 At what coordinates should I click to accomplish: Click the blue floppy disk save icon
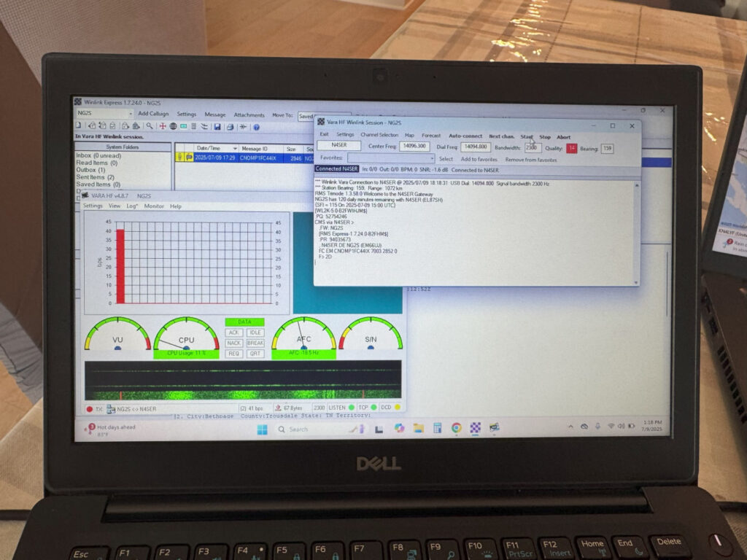(217, 126)
